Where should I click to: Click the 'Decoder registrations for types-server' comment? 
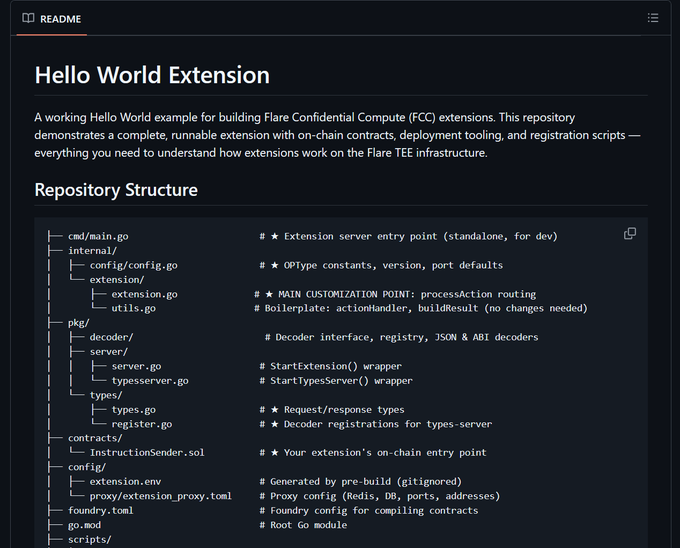(376, 424)
